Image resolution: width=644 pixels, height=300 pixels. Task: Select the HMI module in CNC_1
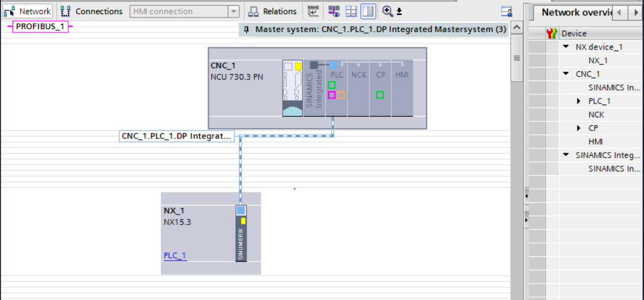click(402, 88)
